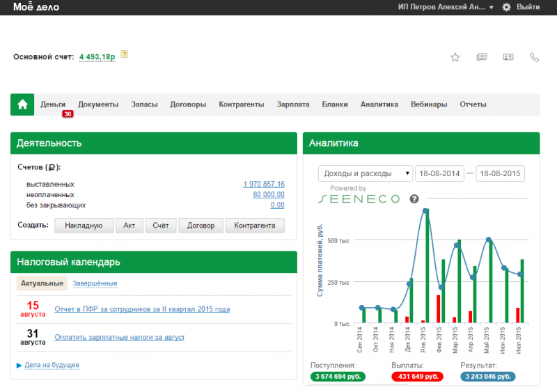
Task: Open the Контрагенты menu item
Action: (241, 104)
